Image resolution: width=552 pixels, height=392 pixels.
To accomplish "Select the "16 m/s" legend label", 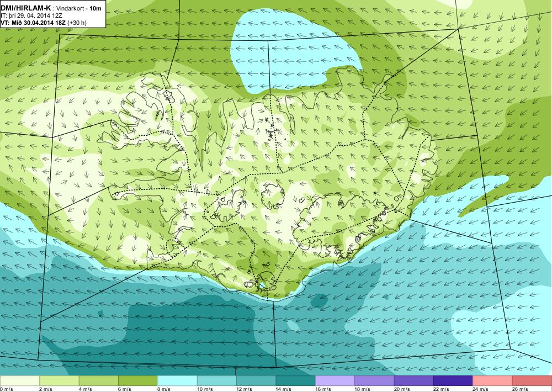I will [323, 389].
